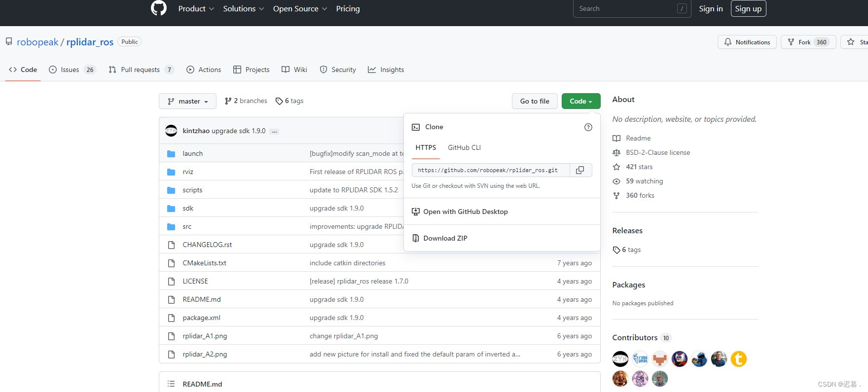The width and height of the screenshot is (868, 392).
Task: Open the Security tab
Action: [338, 70]
